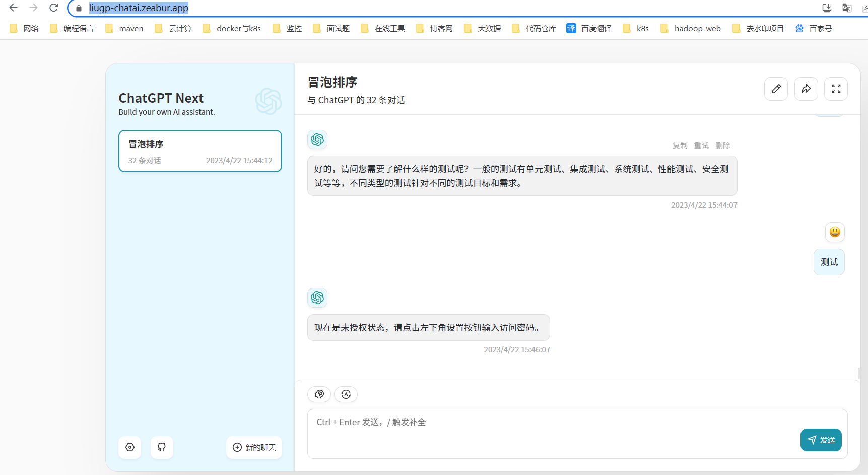Image resolution: width=868 pixels, height=475 pixels.
Task: Open the 监控 bookmark folder
Action: [x=287, y=28]
